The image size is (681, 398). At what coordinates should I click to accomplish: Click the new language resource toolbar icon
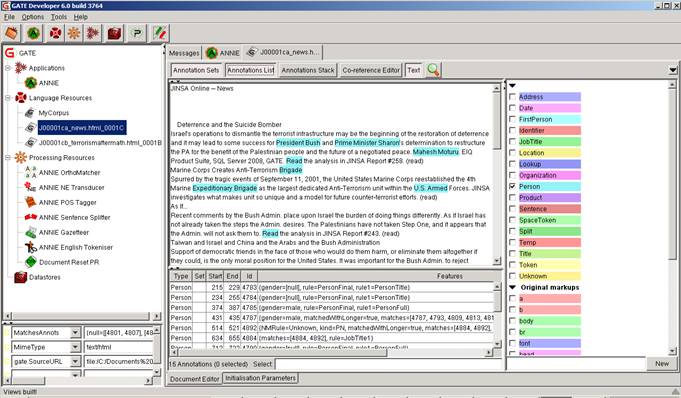click(x=55, y=33)
